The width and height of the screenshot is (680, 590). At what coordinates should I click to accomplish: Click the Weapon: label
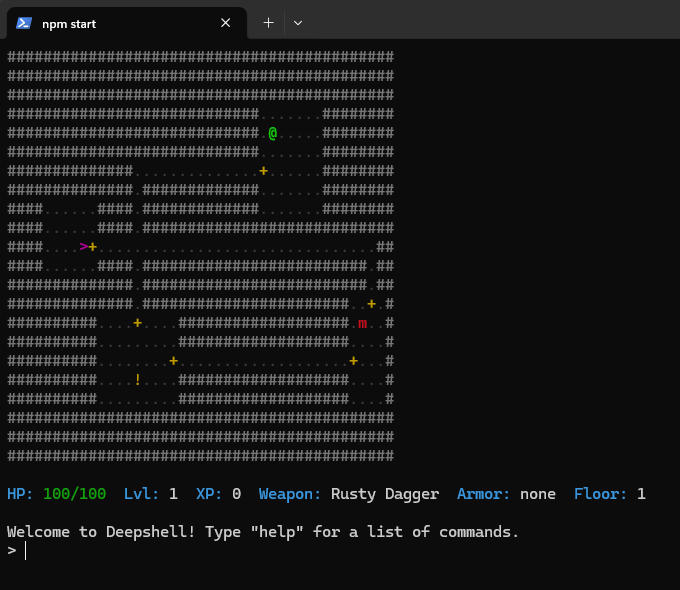pyautogui.click(x=290, y=494)
